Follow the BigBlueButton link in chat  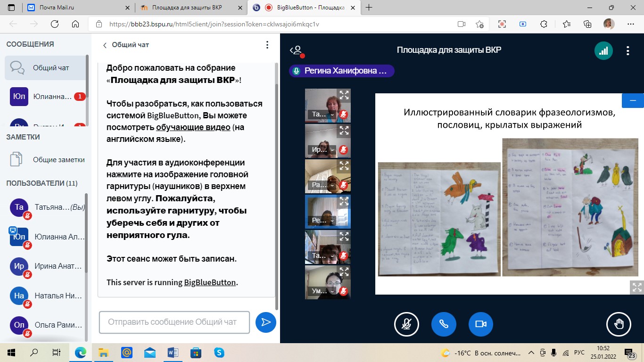[x=210, y=283]
